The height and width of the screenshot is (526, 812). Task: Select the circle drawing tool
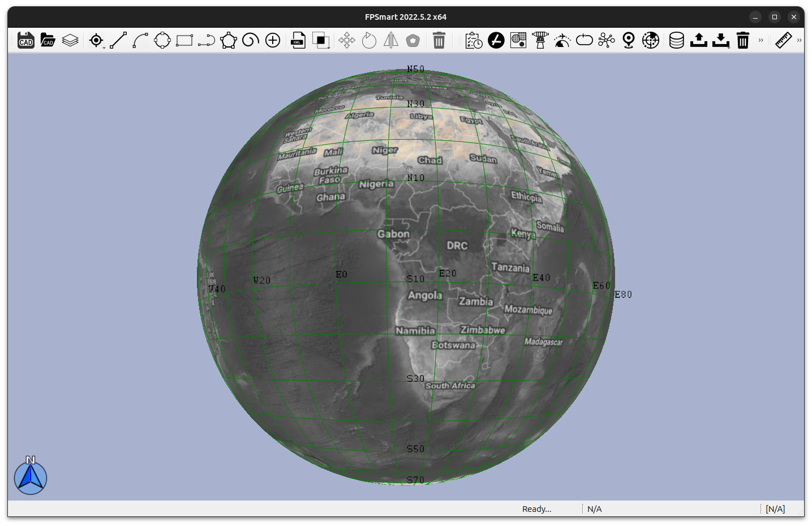click(162, 40)
